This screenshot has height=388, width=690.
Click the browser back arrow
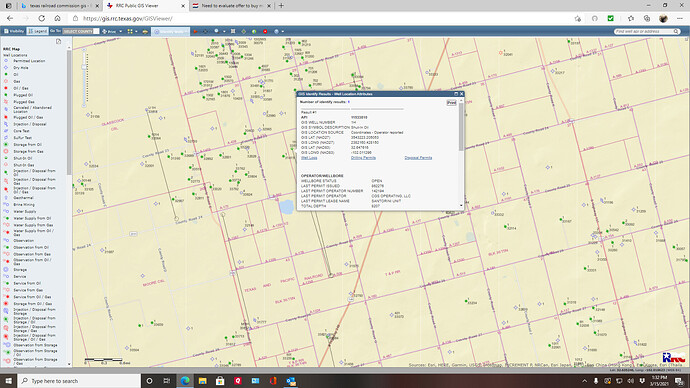[x=10, y=18]
